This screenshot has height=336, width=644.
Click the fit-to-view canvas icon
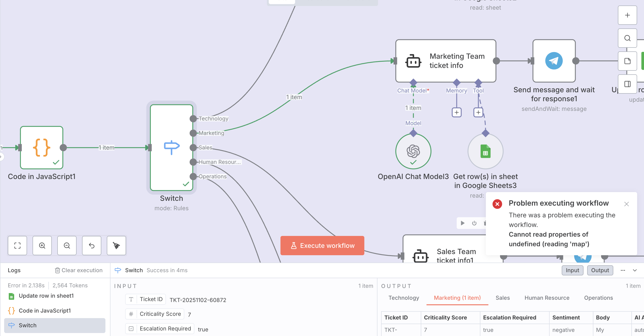(17, 245)
